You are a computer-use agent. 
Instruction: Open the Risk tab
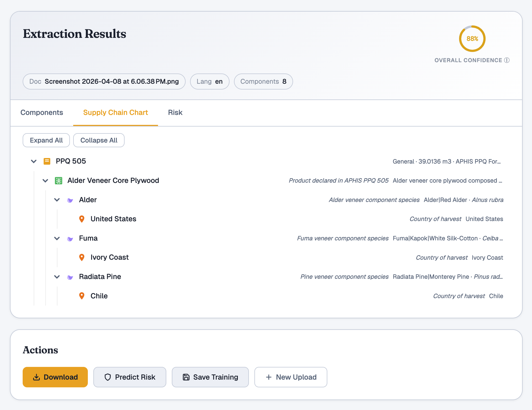pyautogui.click(x=175, y=112)
